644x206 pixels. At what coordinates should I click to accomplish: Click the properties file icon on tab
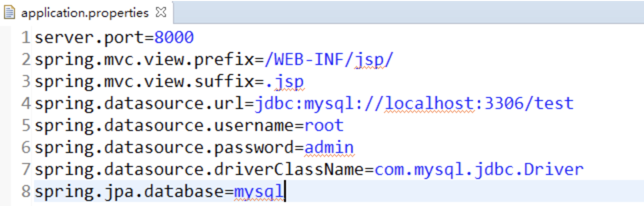click(9, 12)
